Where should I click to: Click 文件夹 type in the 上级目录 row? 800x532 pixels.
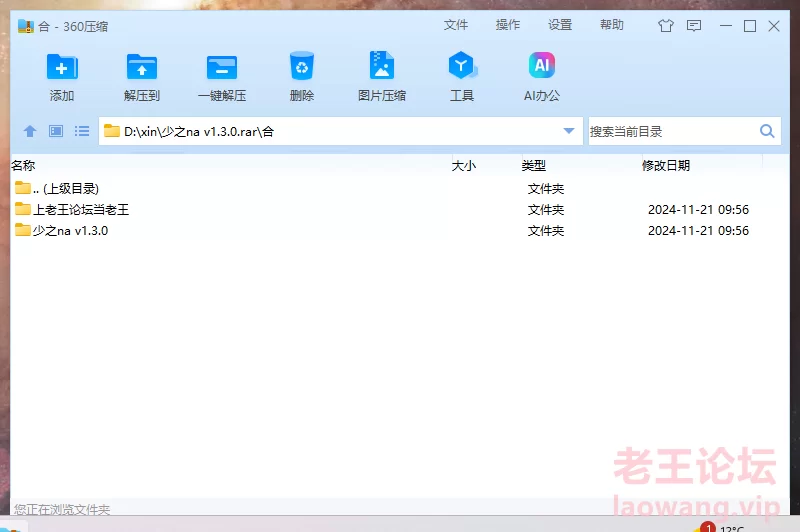546,189
